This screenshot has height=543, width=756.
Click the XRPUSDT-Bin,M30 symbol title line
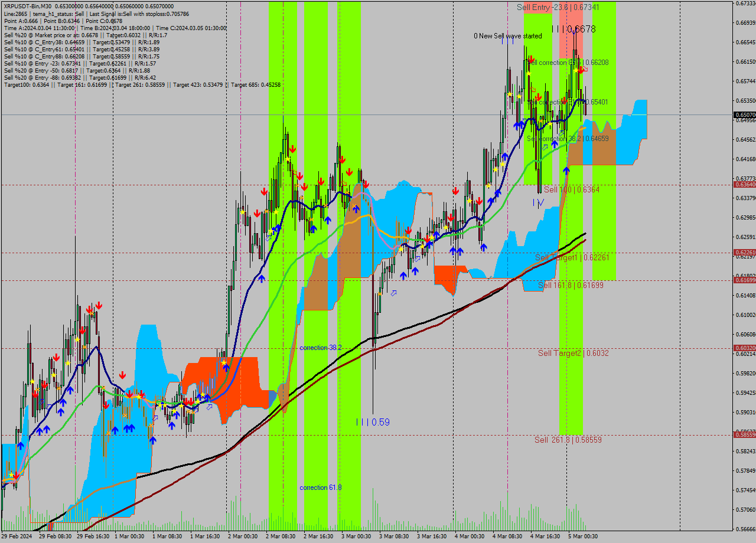pos(89,6)
